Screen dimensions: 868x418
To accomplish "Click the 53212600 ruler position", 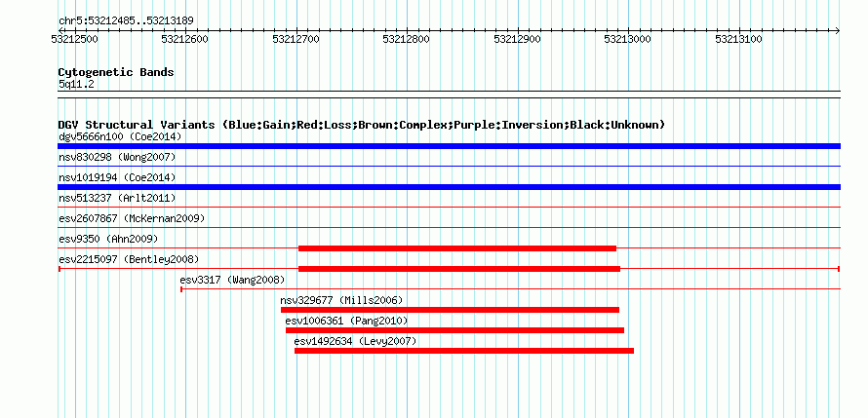I will pyautogui.click(x=185, y=40).
